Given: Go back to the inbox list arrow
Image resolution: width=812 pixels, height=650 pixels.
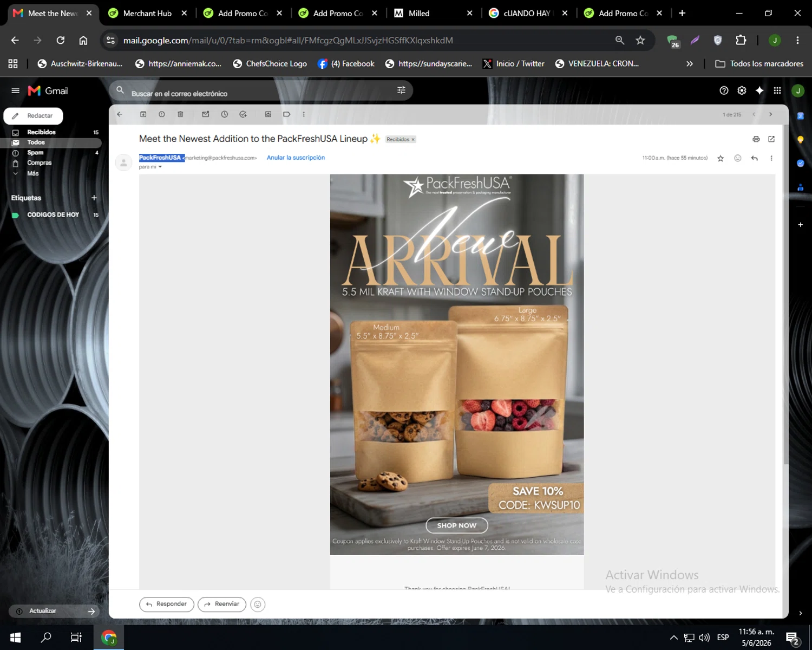Looking at the screenshot, I should pos(120,114).
